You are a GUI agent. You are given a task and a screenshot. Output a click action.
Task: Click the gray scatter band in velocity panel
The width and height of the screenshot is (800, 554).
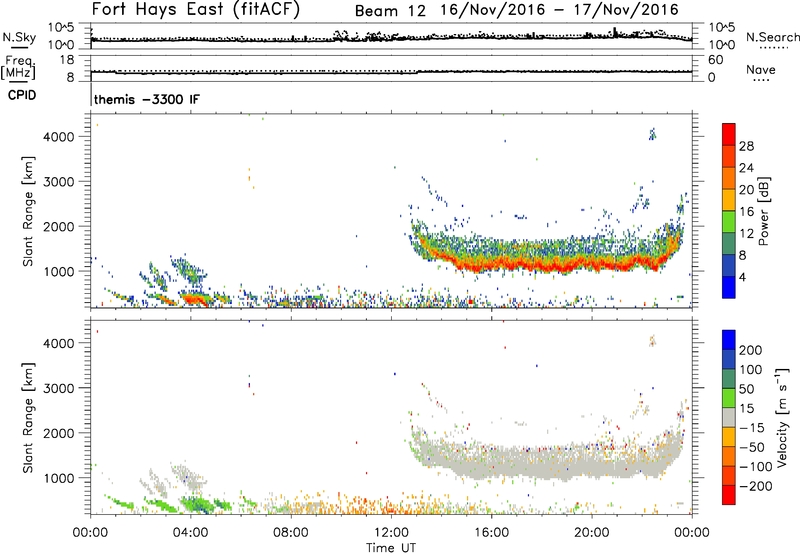pos(551,462)
